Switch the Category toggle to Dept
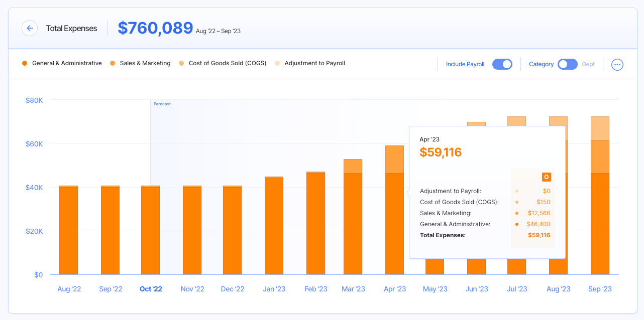This screenshot has width=644, height=320. [567, 64]
